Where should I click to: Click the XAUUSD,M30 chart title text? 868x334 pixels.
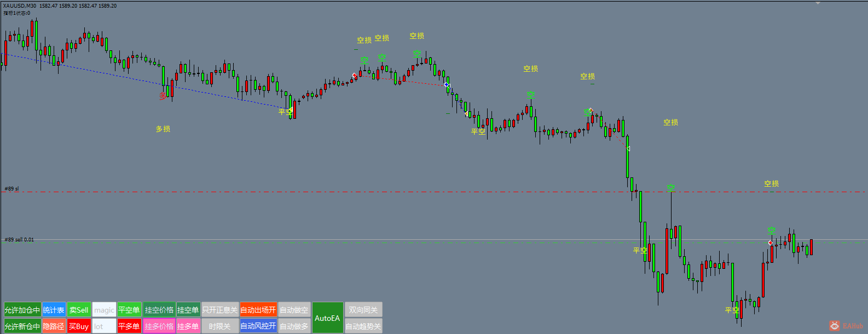(20, 5)
